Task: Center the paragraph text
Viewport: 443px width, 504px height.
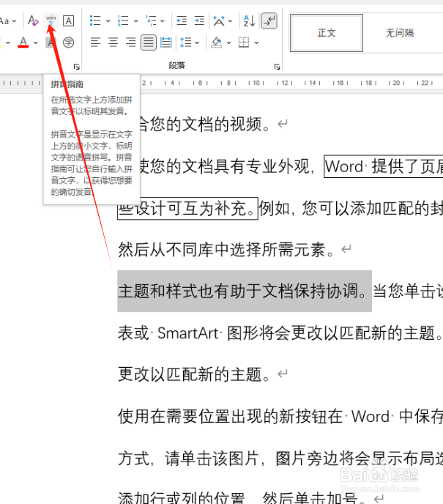Action: point(113,42)
